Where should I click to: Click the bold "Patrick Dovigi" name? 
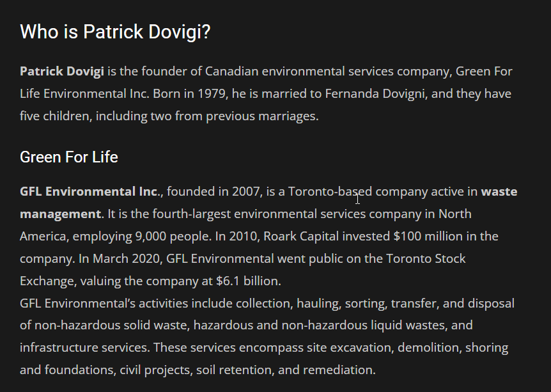coord(61,71)
